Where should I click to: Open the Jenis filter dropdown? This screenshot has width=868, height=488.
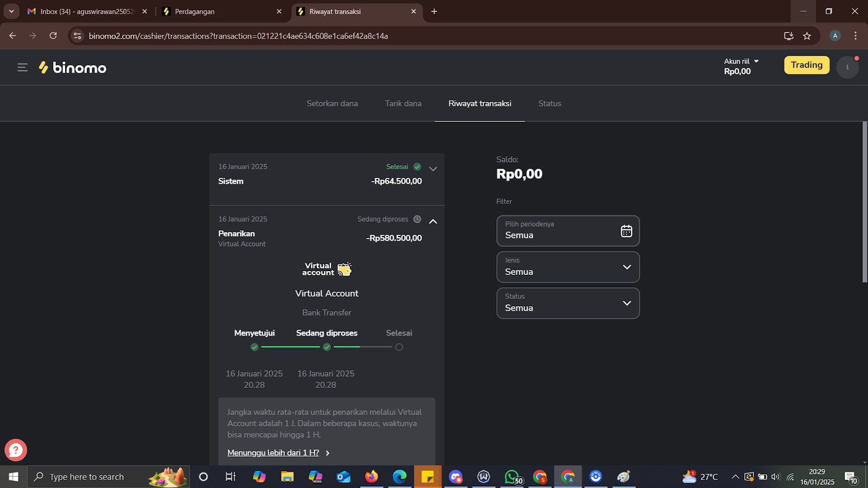(627, 267)
